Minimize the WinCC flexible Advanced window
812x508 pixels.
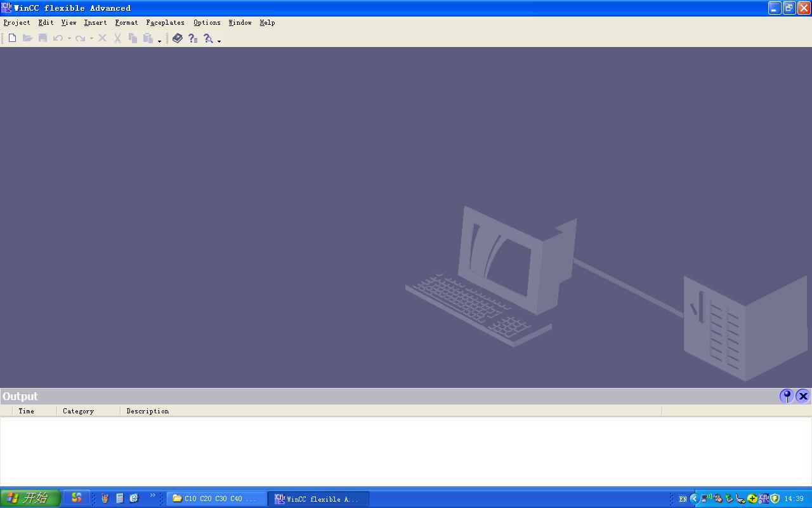tap(775, 8)
